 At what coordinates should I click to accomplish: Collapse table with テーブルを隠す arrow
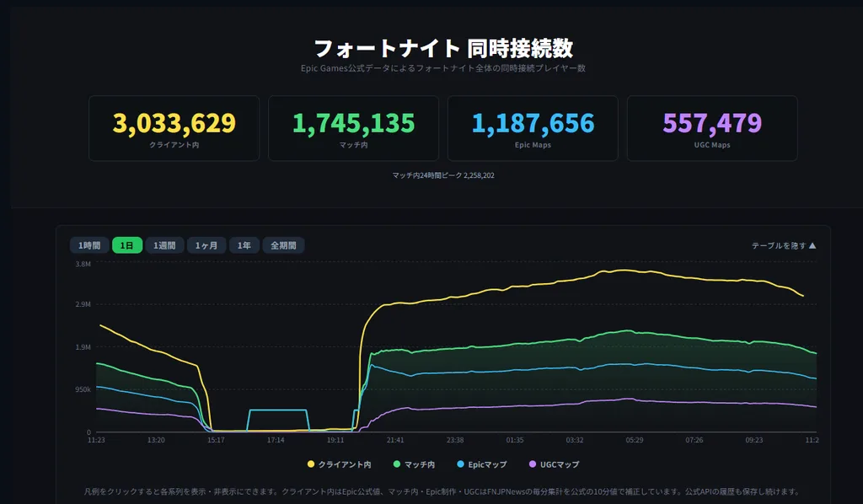pos(784,246)
